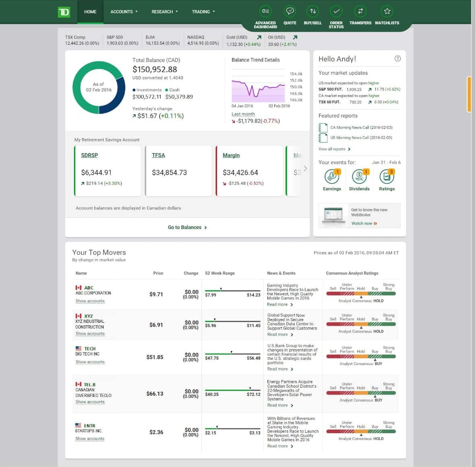Click the Oil (USD) up arrow icon
This screenshot has width=476, height=467.
(x=295, y=37)
